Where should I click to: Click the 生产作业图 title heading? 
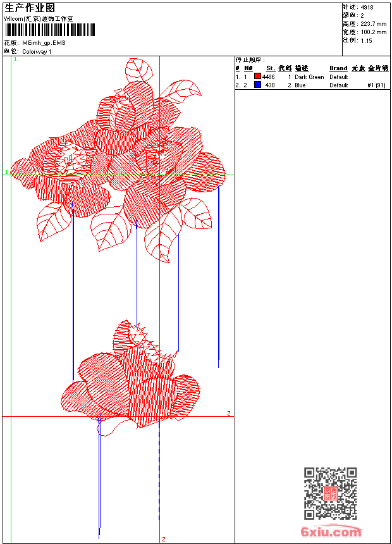30,8
